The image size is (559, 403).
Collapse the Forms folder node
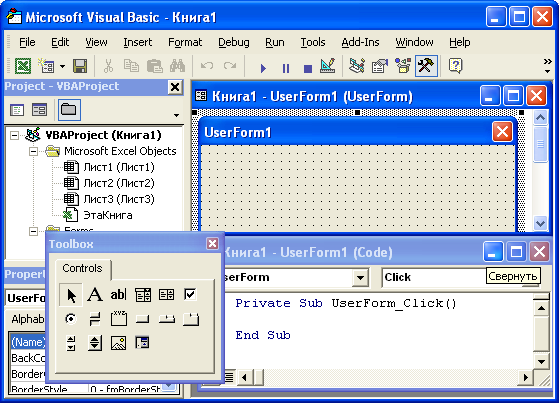(x=33, y=231)
